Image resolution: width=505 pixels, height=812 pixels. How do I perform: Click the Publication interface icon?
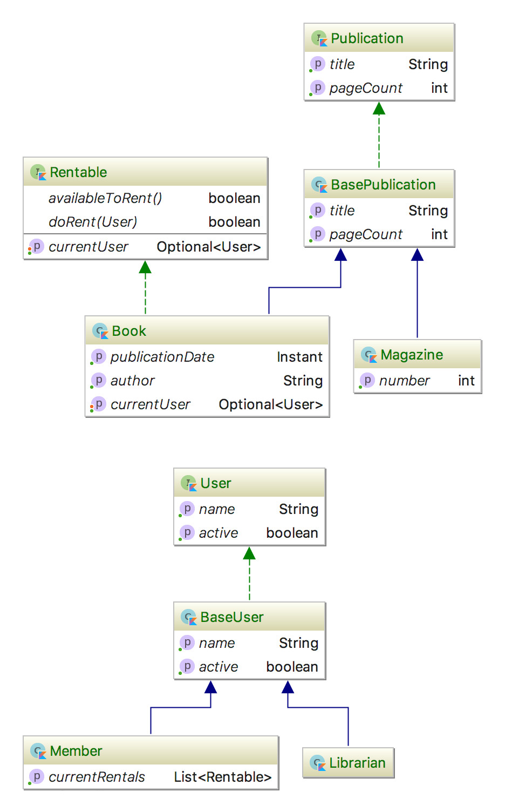click(x=319, y=38)
